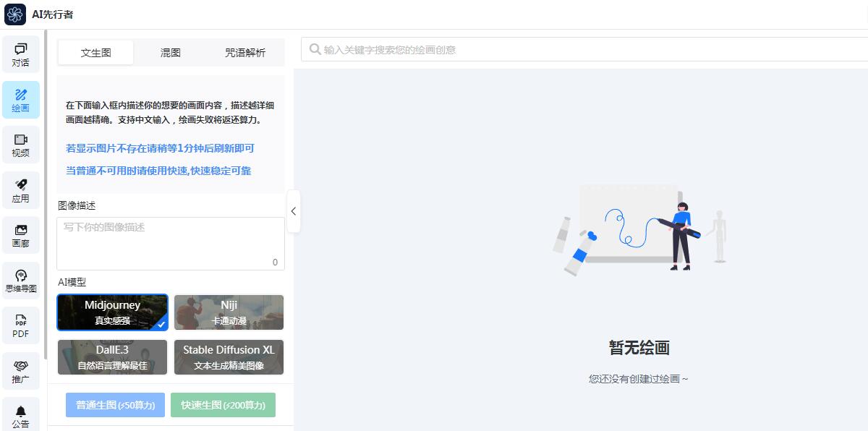Click the AI模型 label
The image size is (868, 431).
pos(72,282)
